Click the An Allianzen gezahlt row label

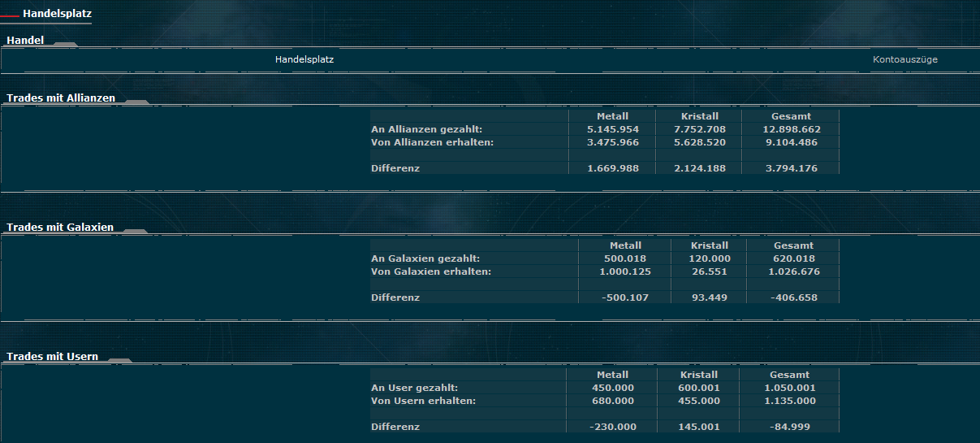[x=427, y=129]
